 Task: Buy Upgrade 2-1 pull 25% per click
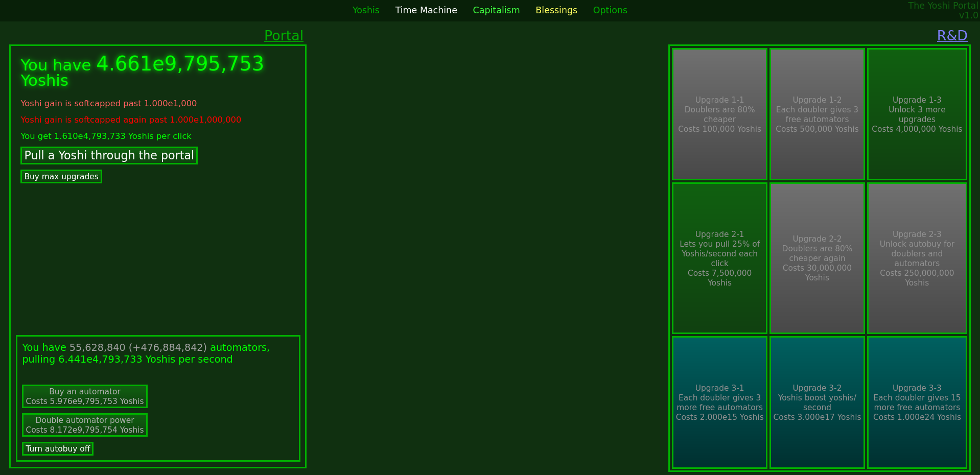(x=719, y=258)
